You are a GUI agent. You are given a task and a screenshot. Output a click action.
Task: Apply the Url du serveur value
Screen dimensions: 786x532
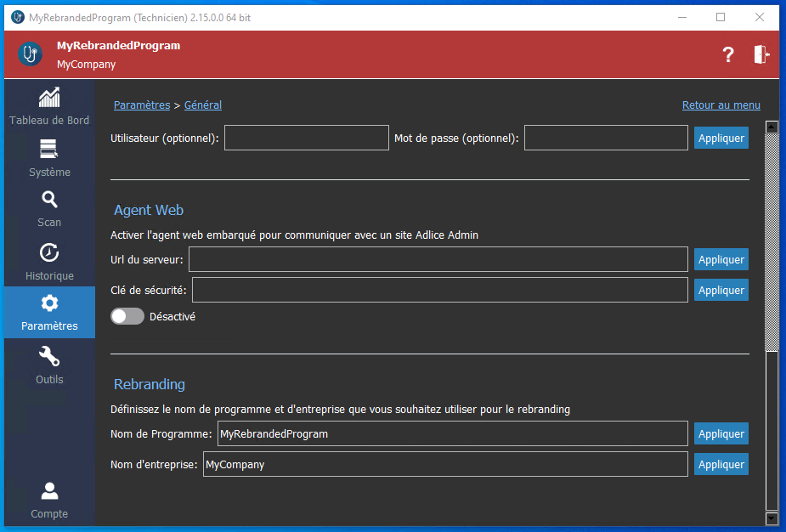[x=721, y=260]
